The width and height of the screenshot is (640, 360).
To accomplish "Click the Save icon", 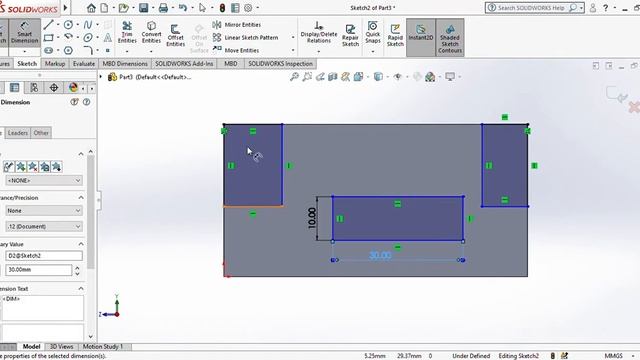I will click(x=144, y=8).
